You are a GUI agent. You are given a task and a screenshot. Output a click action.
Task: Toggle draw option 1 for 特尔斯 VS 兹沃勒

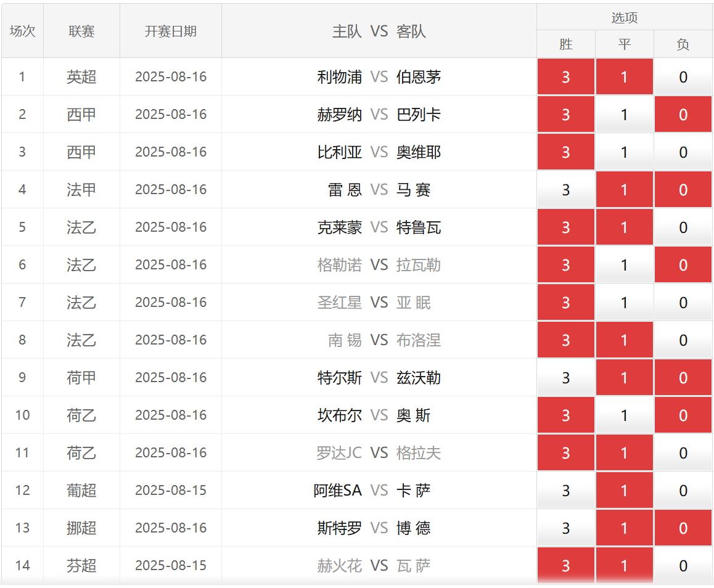click(625, 378)
